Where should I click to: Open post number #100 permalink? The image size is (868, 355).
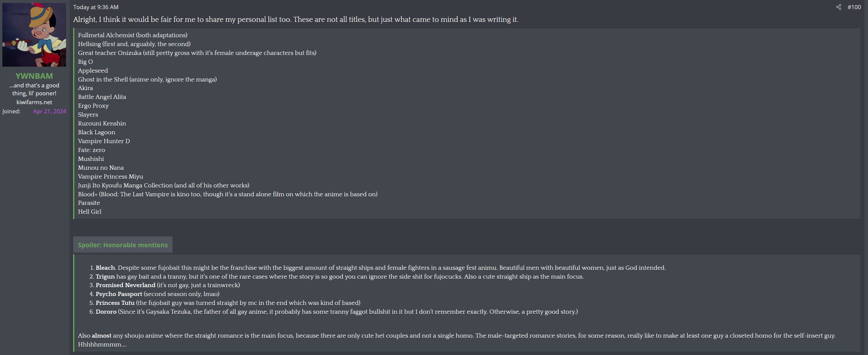point(854,7)
